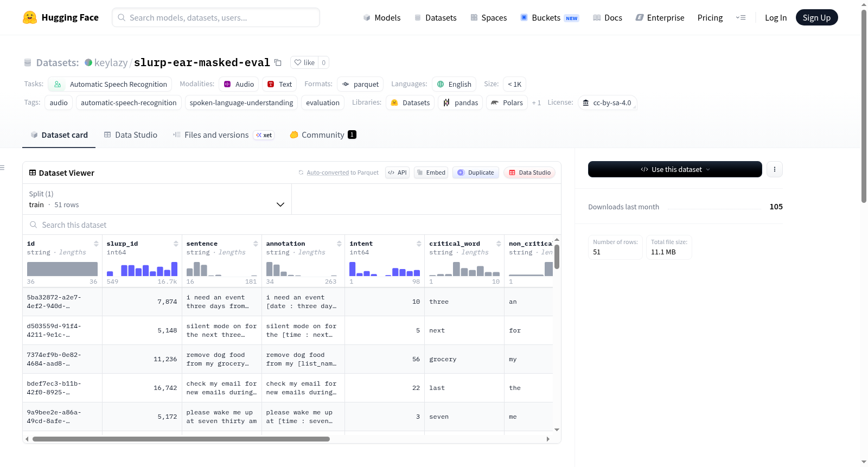Viewport: 868px width, 467px height.
Task: Click the Sign Up button
Action: [x=816, y=17]
